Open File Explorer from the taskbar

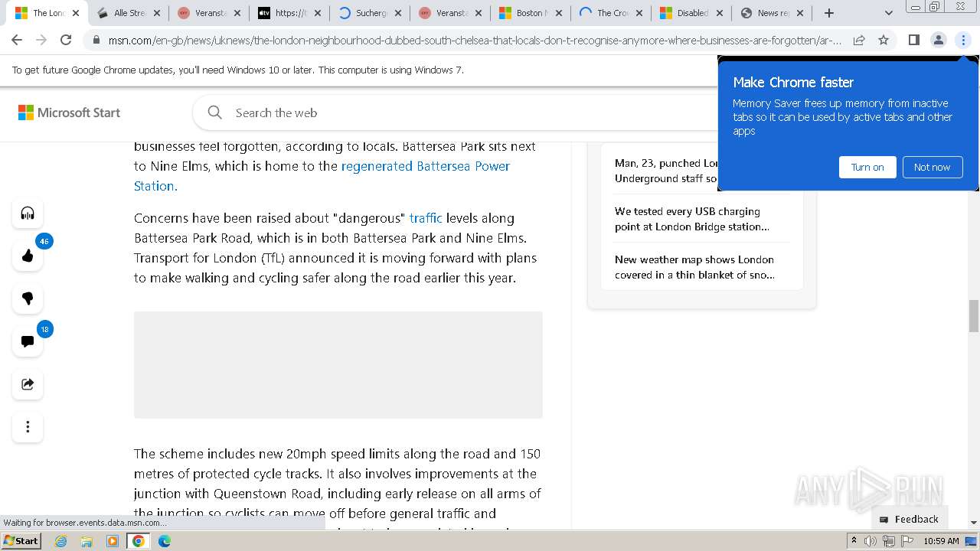click(x=87, y=541)
